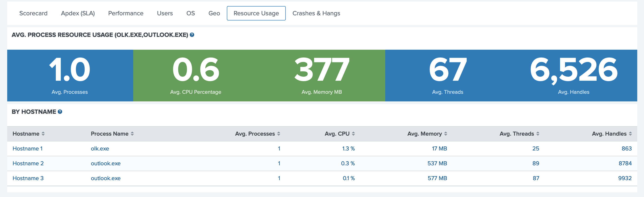Open the Hostname 3 link
Image resolution: width=644 pixels, height=197 pixels.
point(28,178)
